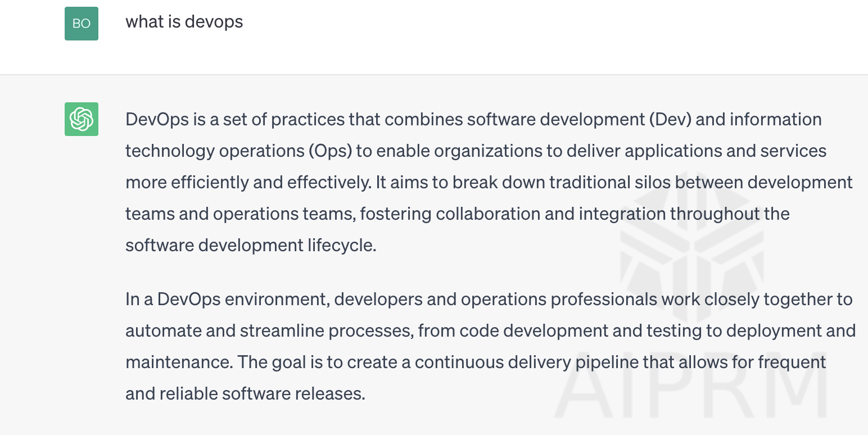Click the line "software development lifecycle."
This screenshot has width=868, height=435.
pos(251,246)
